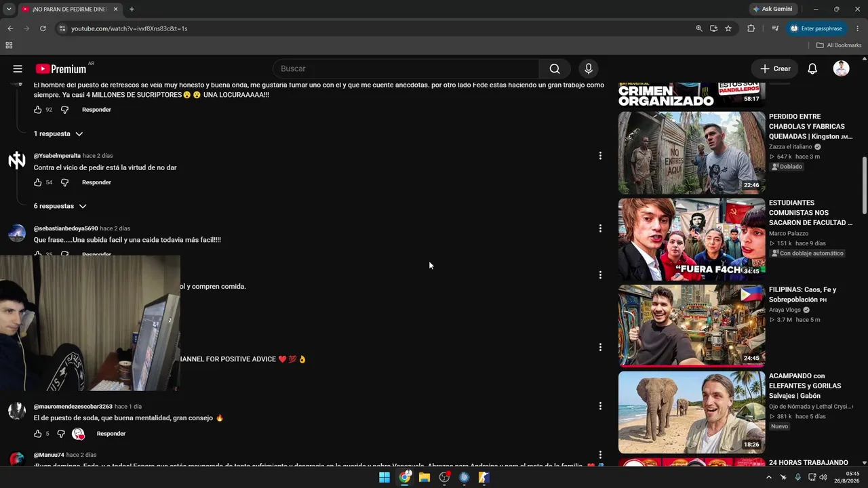This screenshot has width=868, height=488.
Task: Expand the 1 respuesta replies
Action: tap(58, 134)
